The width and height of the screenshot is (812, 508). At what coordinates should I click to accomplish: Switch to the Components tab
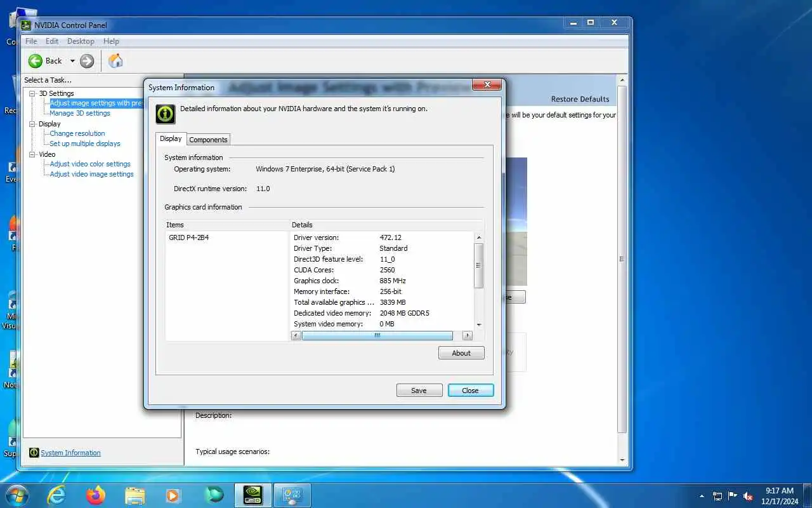pos(208,140)
